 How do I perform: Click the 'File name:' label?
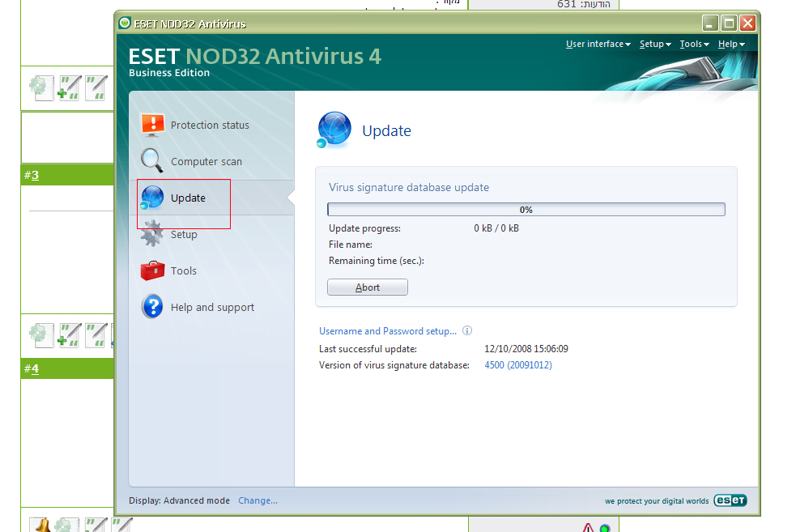tap(351, 245)
